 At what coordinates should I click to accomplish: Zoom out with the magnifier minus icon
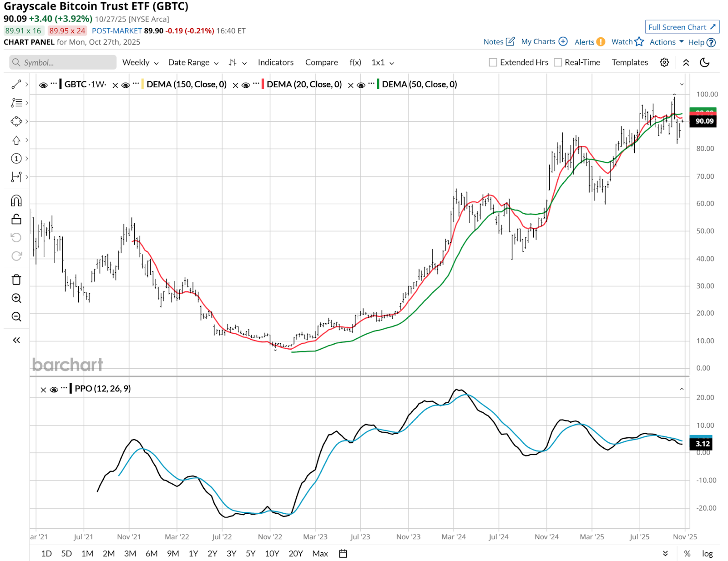(x=16, y=317)
